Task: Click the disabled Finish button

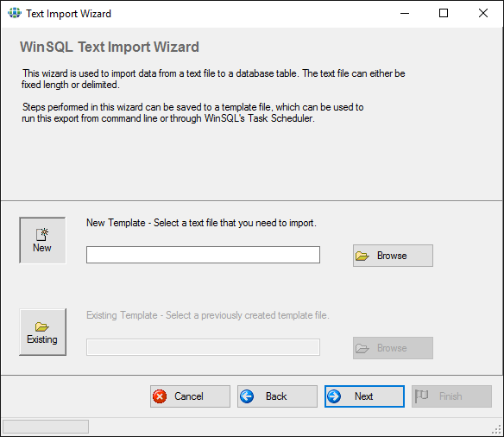Action: tap(451, 396)
